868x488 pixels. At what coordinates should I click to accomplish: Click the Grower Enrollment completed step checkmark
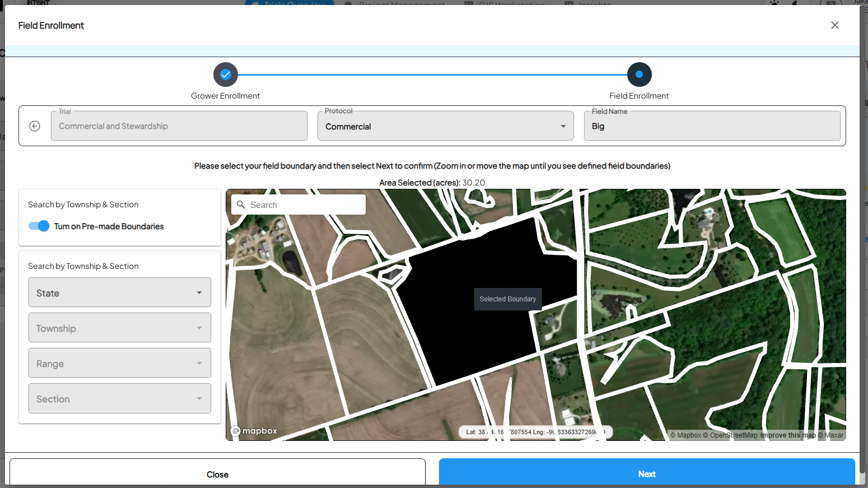tap(226, 75)
